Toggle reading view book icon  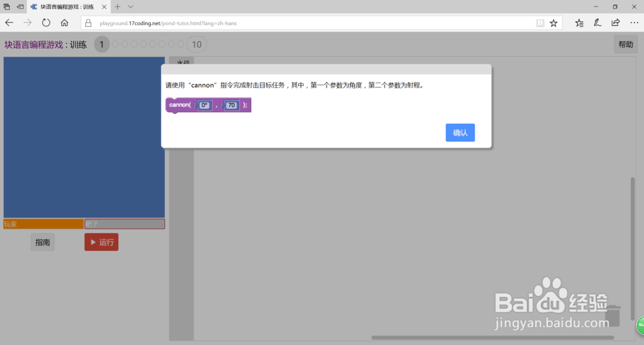tap(540, 23)
